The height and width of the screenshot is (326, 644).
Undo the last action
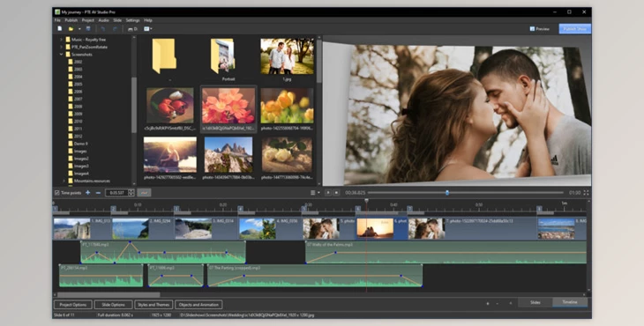[x=103, y=29]
